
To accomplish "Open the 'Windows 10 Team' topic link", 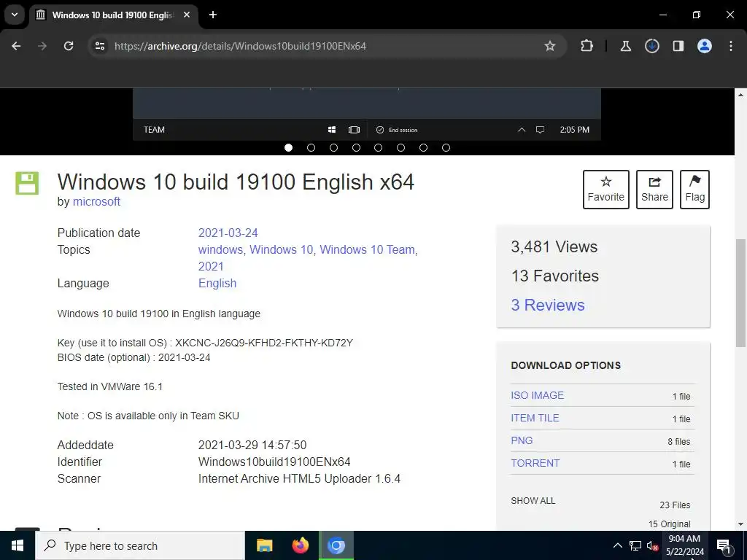I will tap(367, 249).
